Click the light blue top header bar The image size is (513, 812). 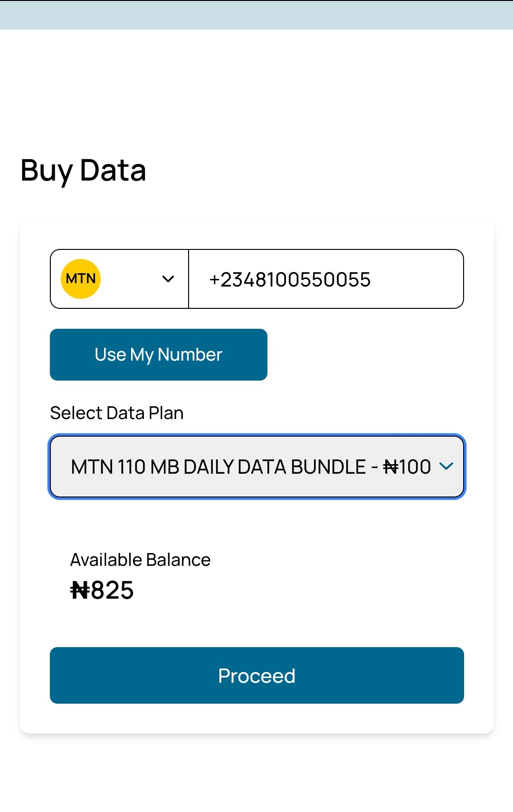click(256, 15)
